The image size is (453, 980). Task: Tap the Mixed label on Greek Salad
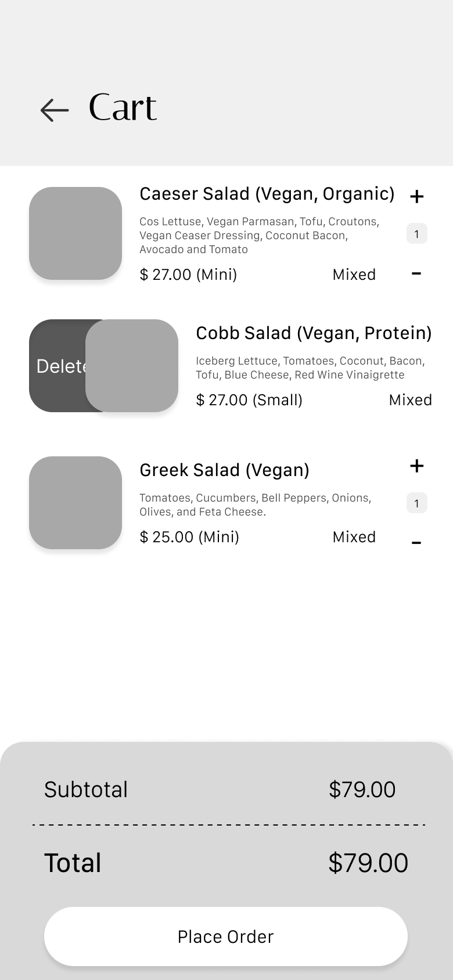pos(354,537)
